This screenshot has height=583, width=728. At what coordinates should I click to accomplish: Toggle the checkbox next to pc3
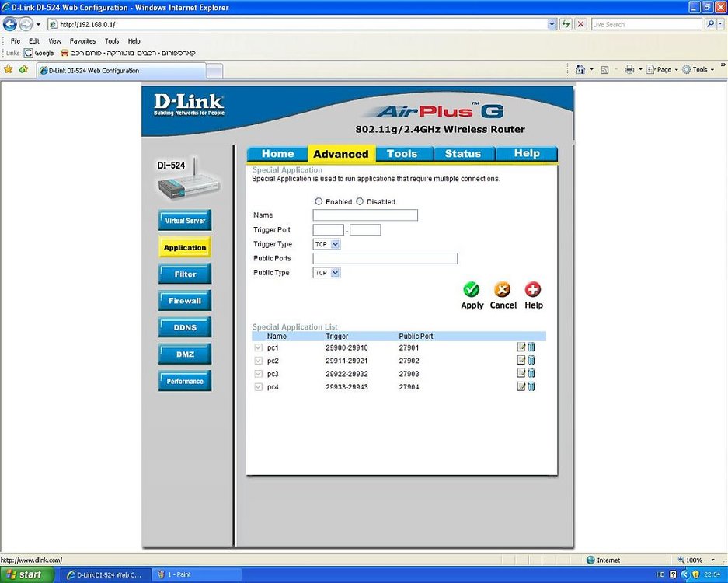[x=258, y=373]
